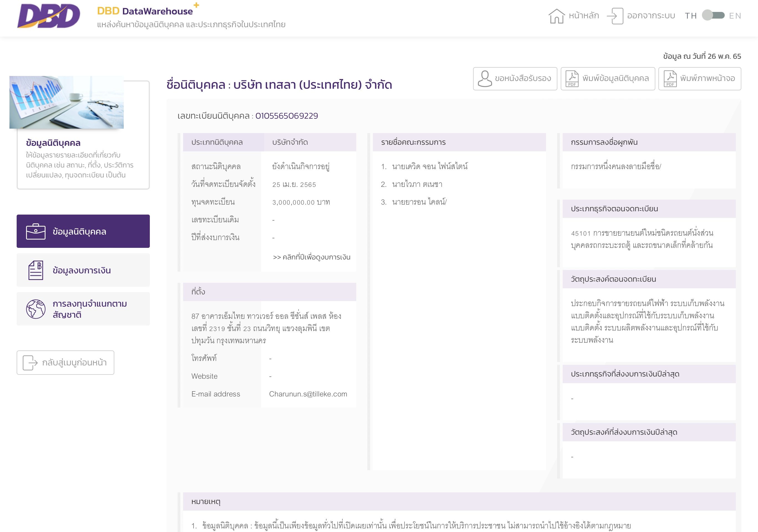Click the data date ข้อมูล ณ วันที่ 26 พ.ค. 65

(x=702, y=56)
